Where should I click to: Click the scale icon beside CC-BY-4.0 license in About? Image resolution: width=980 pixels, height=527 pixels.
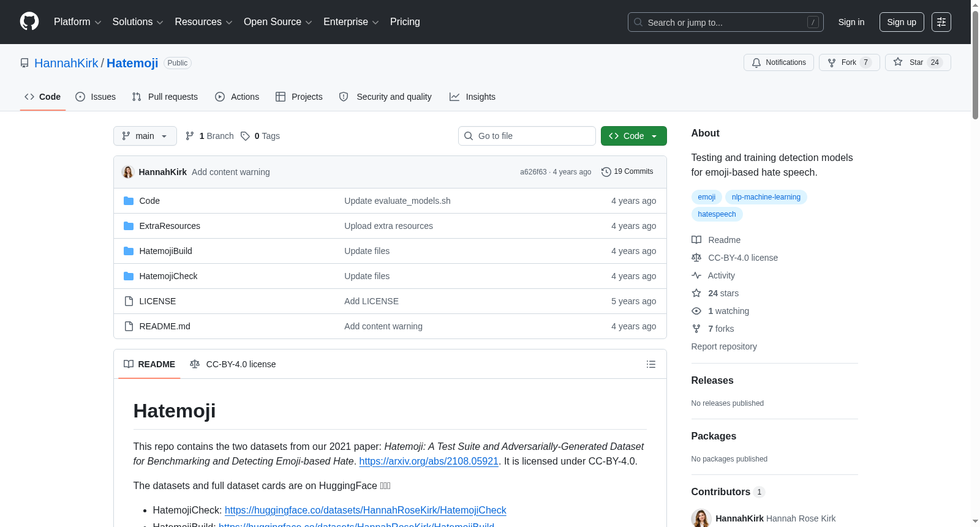(696, 258)
